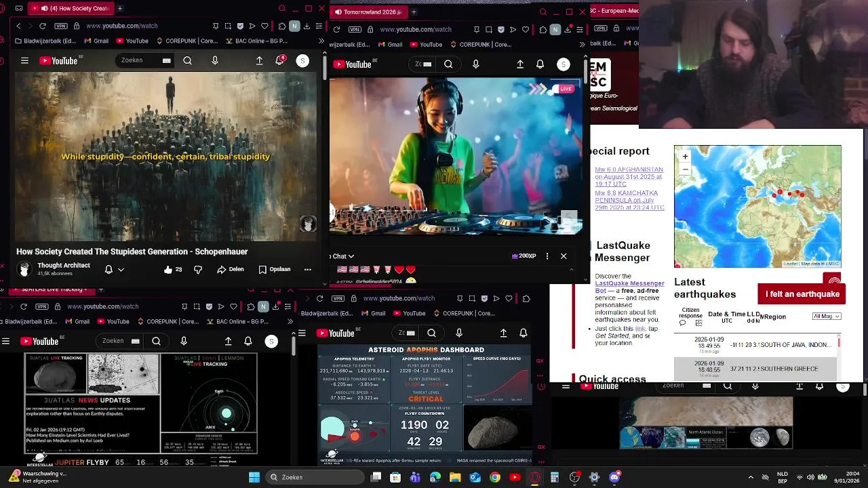Image resolution: width=868 pixels, height=488 pixels.
Task: Click YouTube search field 'Zoeken' in Schopenhauer window
Action: coord(146,60)
